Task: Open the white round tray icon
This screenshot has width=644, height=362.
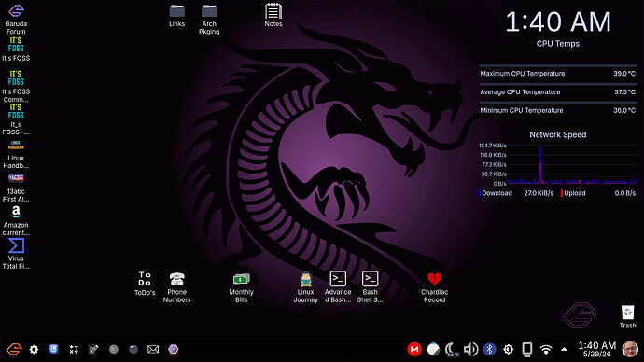Action: pos(433,349)
